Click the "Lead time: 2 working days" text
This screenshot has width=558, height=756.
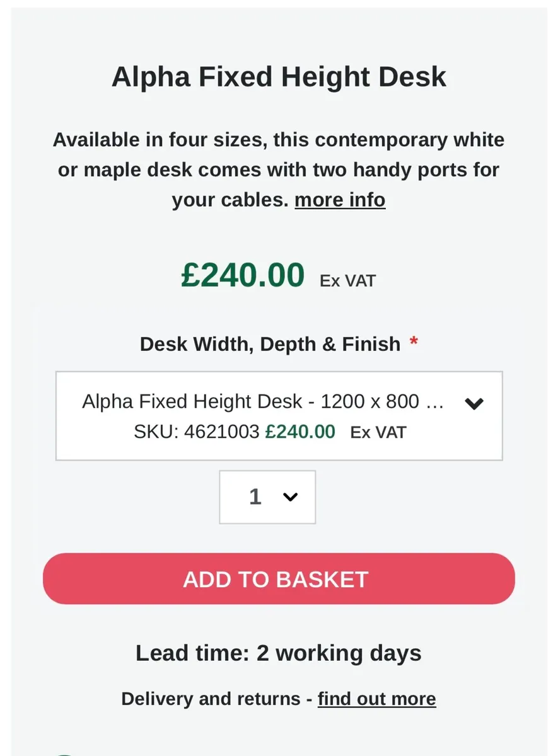click(x=279, y=653)
